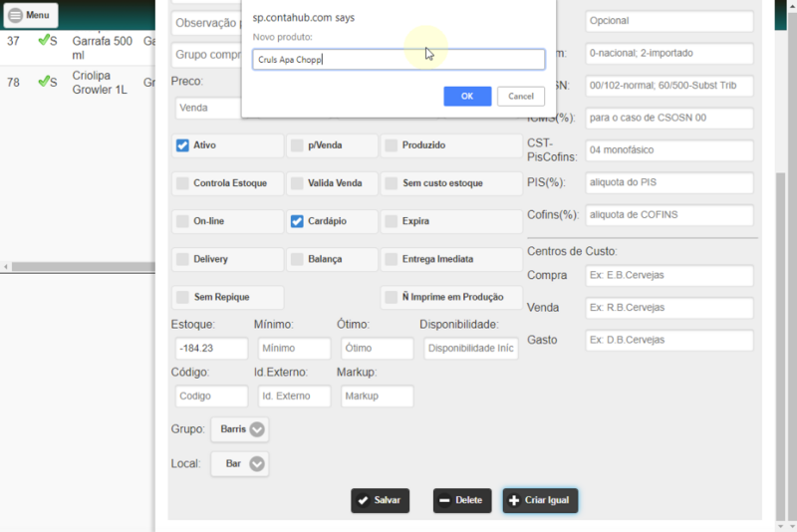
Task: Toggle the Valida Venda checkbox
Action: coord(297,183)
